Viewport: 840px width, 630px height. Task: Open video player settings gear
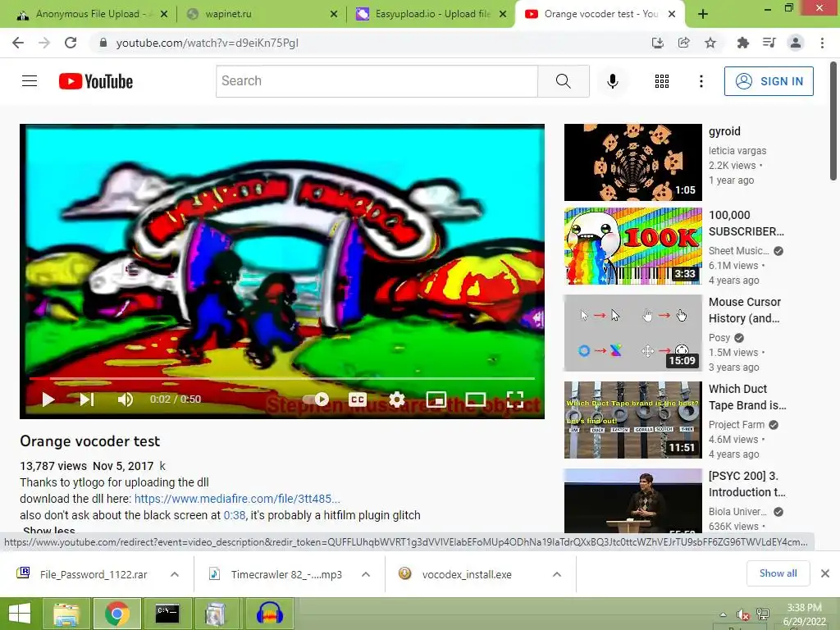(x=397, y=399)
